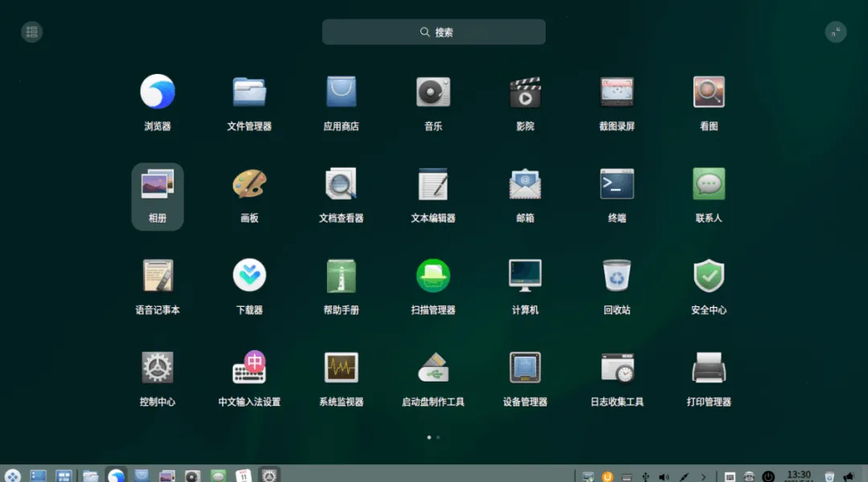This screenshot has width=868, height=482.
Task: Click the pen tray icon
Action: point(684,476)
